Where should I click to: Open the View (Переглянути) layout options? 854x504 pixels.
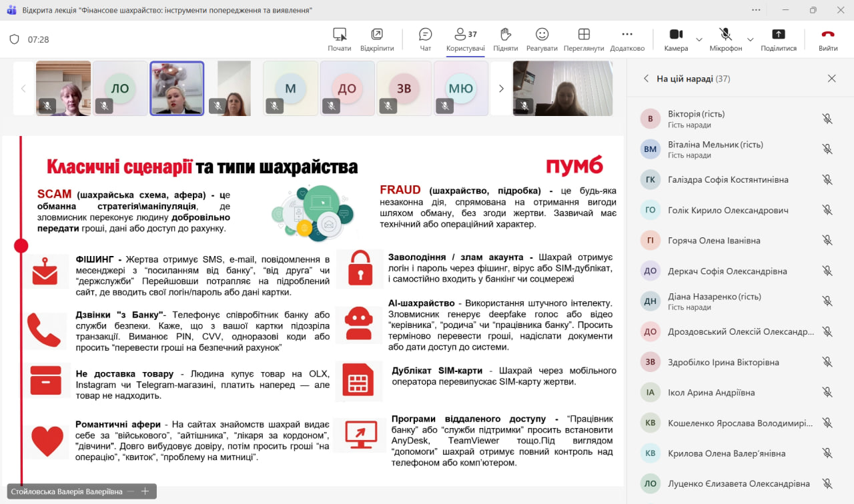pos(584,39)
